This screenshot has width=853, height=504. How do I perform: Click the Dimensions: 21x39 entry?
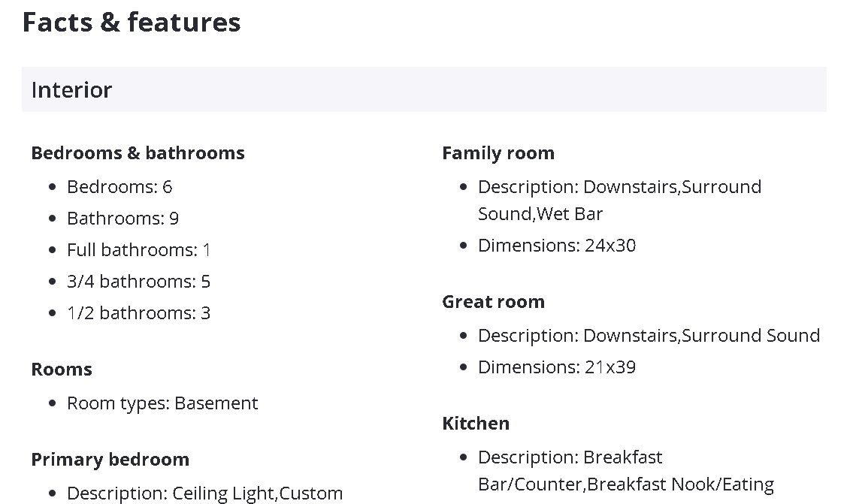coord(557,367)
